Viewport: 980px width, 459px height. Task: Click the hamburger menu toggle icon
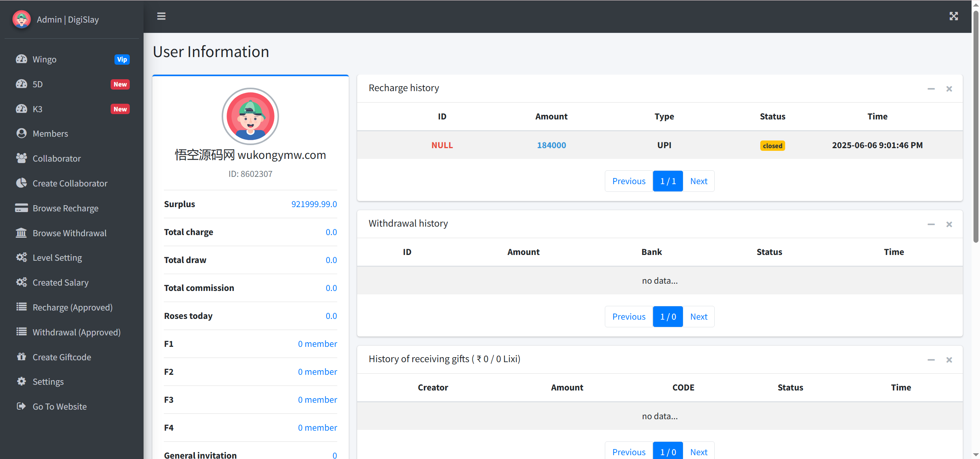[161, 16]
